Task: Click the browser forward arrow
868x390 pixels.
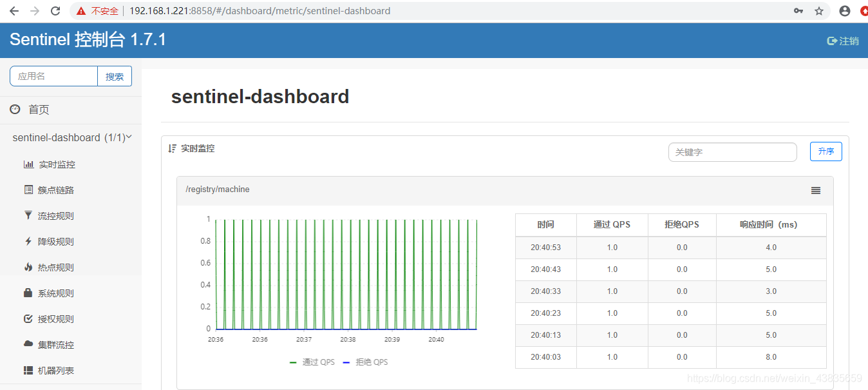Action: [x=35, y=11]
